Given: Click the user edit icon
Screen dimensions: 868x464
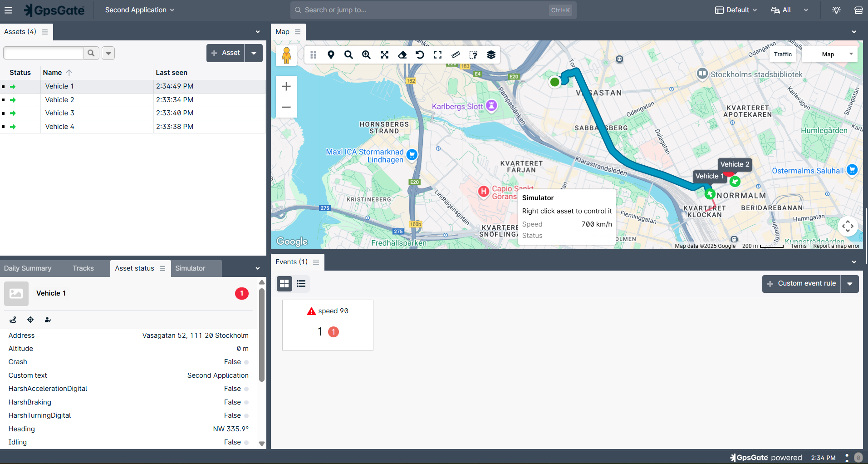Looking at the screenshot, I should (x=48, y=320).
